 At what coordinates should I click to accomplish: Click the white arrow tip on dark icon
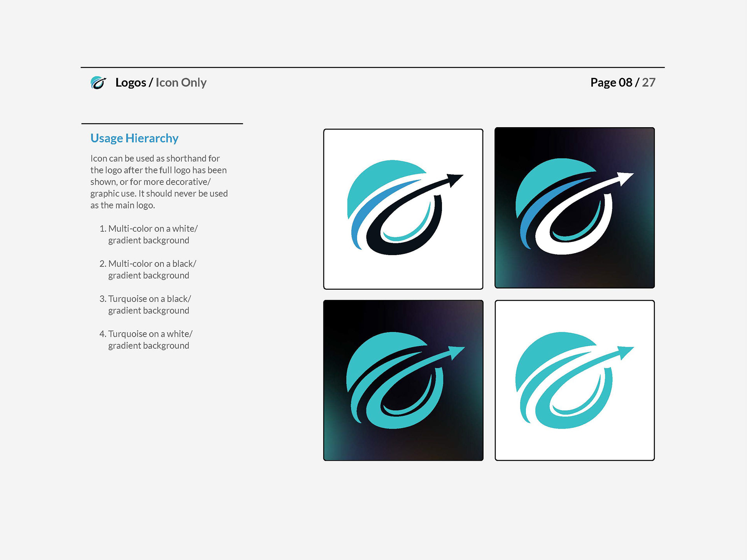pos(625,178)
